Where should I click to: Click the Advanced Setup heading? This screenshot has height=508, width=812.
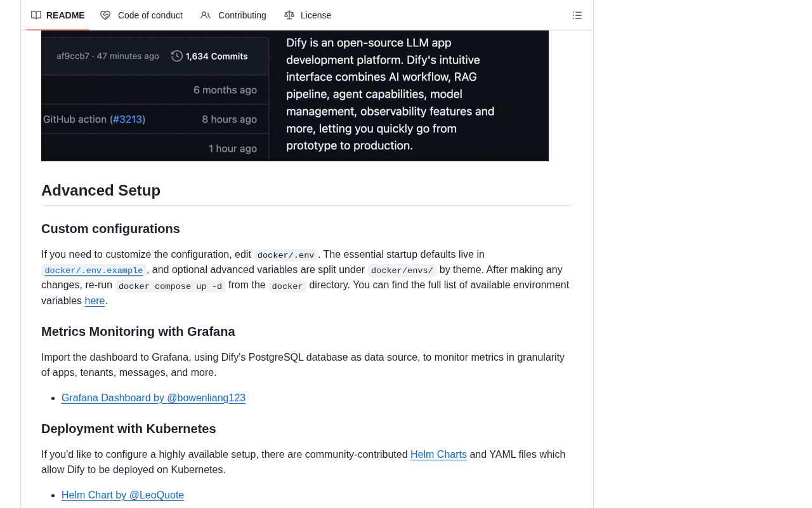pyautogui.click(x=101, y=190)
